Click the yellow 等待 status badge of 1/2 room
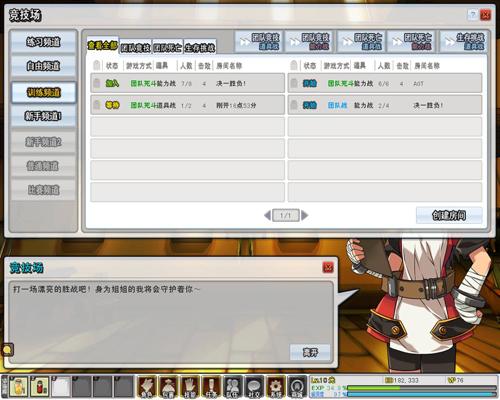The width and height of the screenshot is (500, 400). (x=112, y=105)
